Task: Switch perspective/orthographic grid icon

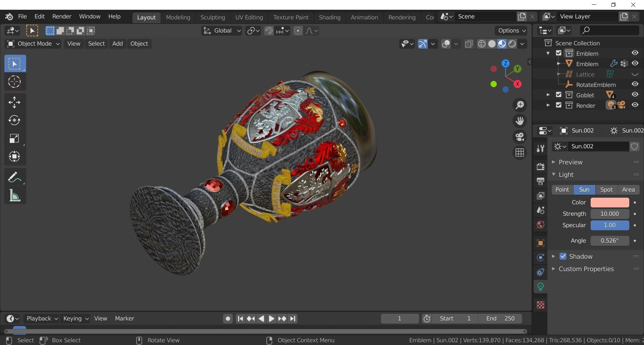Action: pyautogui.click(x=520, y=153)
